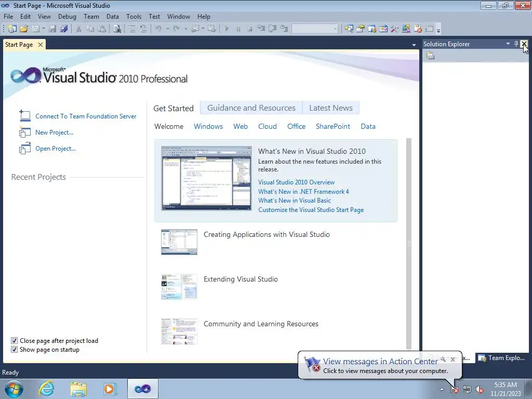
Task: Open the Debug menu
Action: coord(67,16)
